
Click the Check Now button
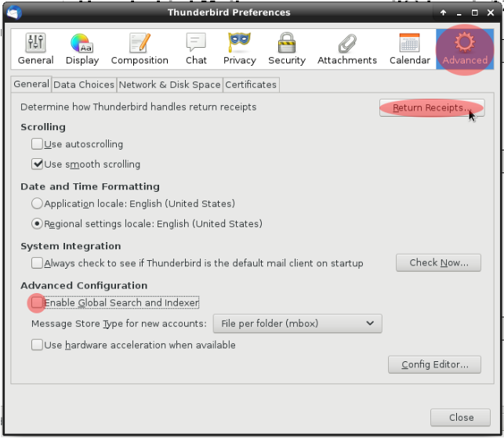pos(438,262)
